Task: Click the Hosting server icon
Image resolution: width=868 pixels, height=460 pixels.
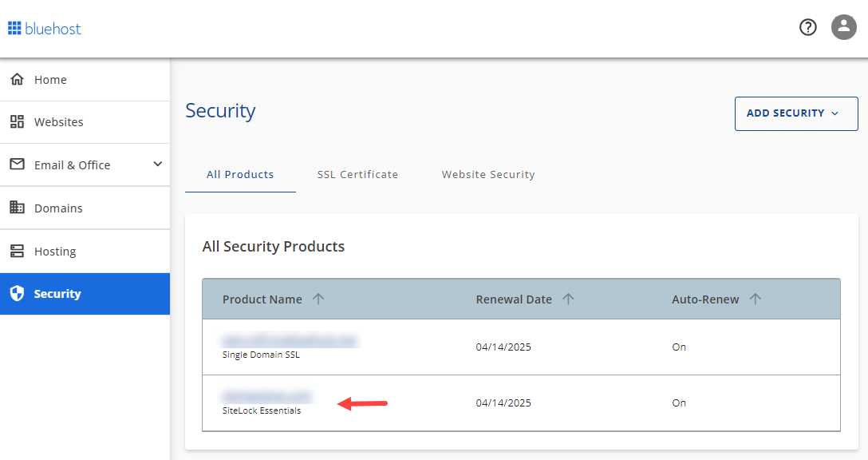Action: pos(18,251)
